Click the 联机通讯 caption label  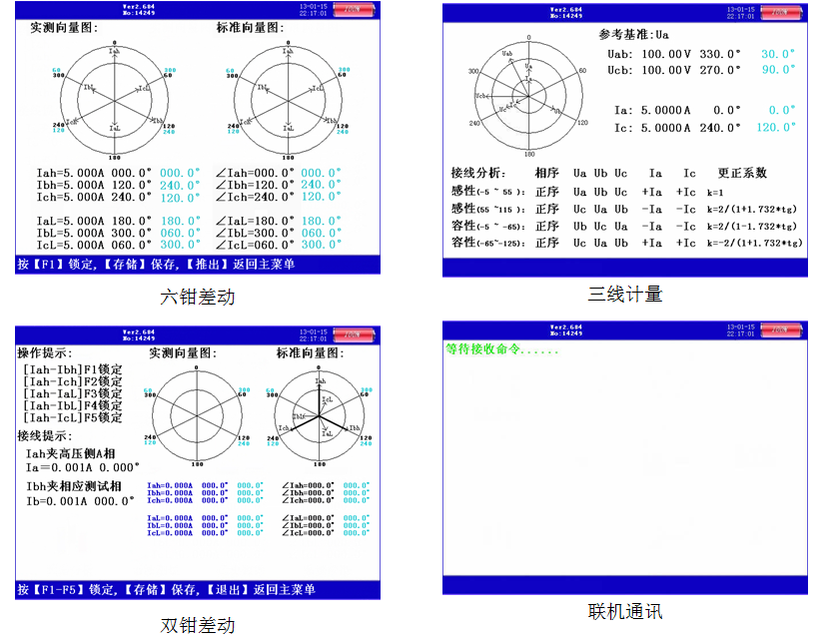624,610
